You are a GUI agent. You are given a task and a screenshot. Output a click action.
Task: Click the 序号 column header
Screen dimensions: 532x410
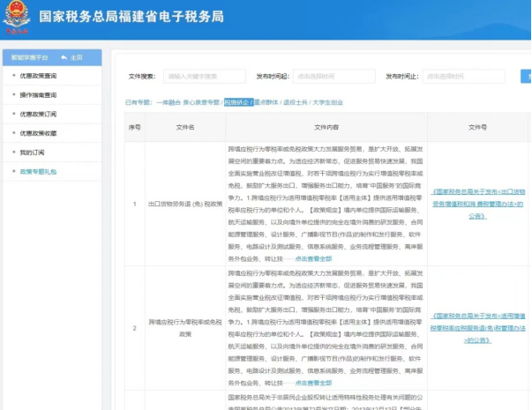click(135, 128)
